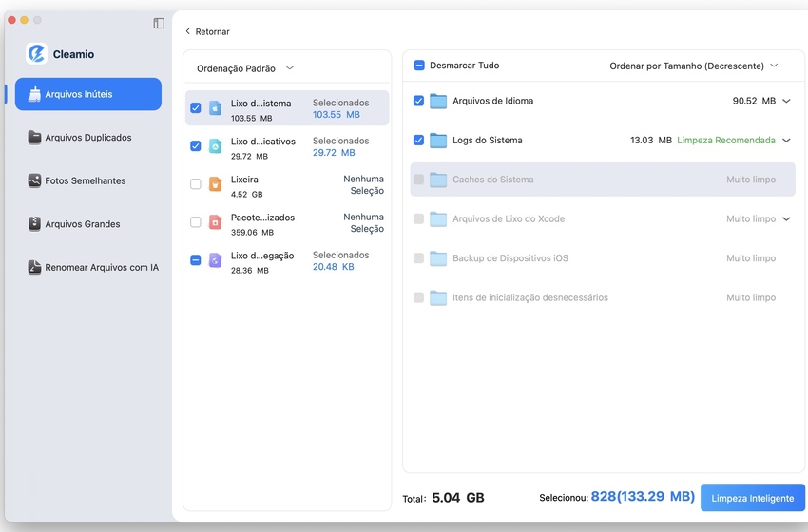
Task: Click the Desmarcar Tudo label
Action: coord(464,66)
